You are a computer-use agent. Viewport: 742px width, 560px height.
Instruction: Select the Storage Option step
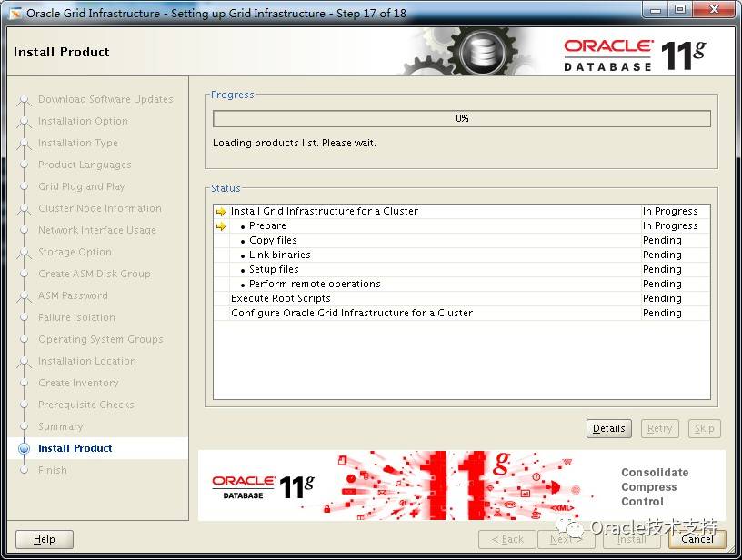tap(75, 252)
